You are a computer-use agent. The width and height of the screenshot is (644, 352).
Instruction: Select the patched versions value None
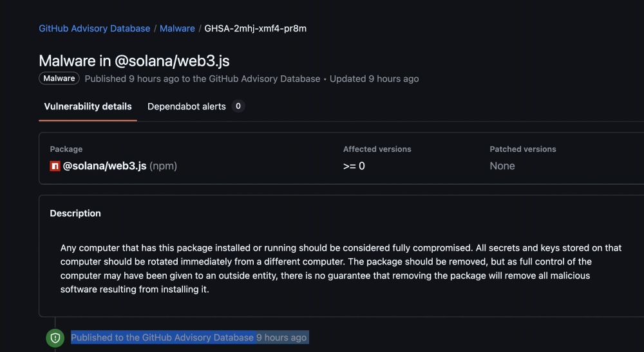pos(502,166)
